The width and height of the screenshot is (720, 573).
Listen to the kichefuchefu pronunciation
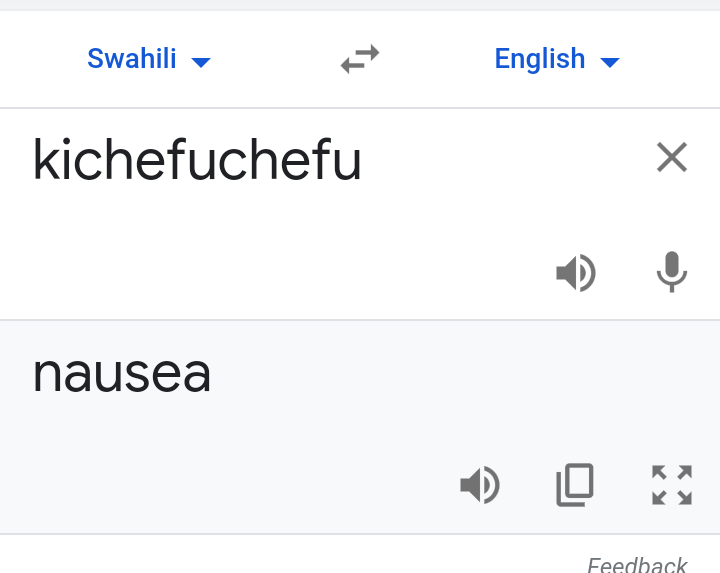(576, 273)
